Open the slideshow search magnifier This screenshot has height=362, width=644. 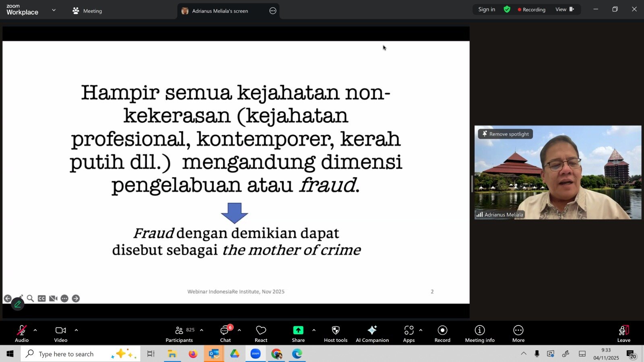[x=30, y=298]
